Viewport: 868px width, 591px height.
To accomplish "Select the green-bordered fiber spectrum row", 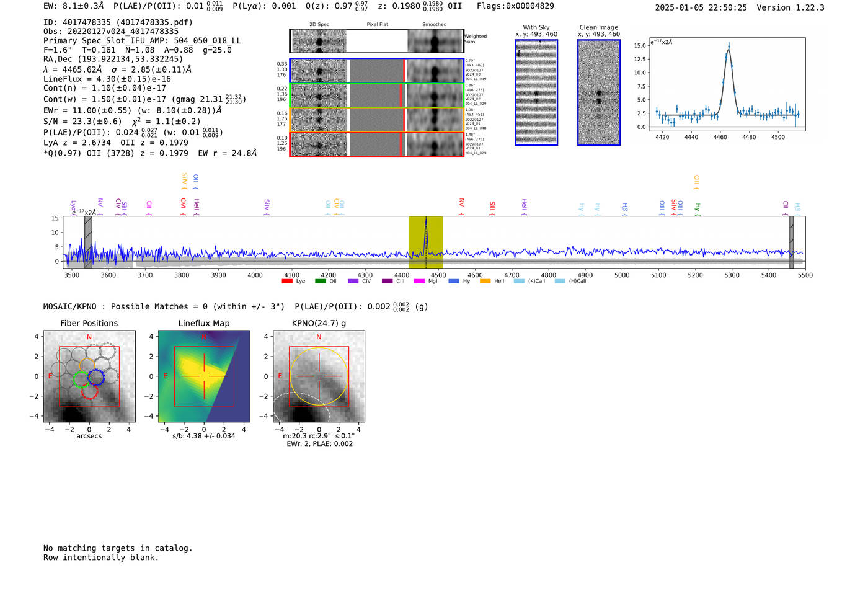I will point(376,95).
